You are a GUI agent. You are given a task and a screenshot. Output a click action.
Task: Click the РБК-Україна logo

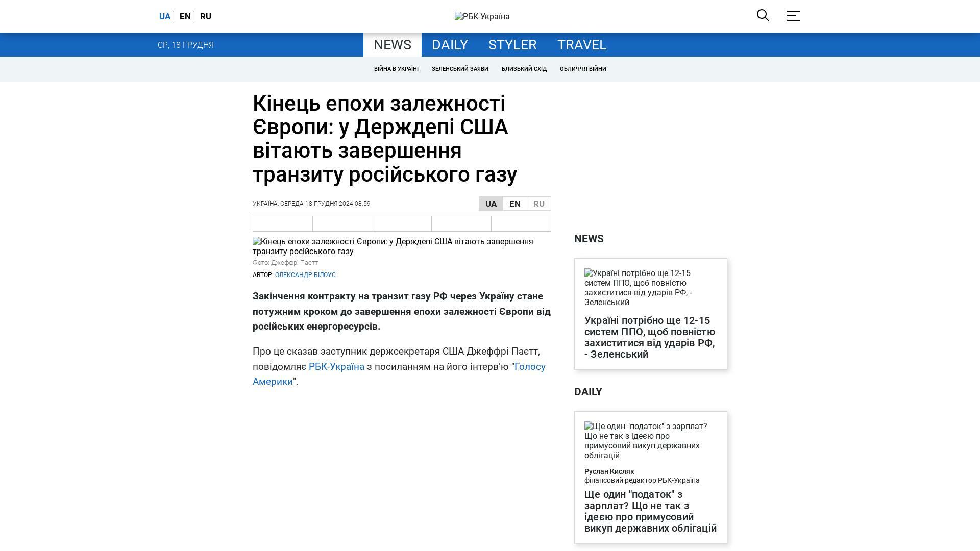coord(482,16)
